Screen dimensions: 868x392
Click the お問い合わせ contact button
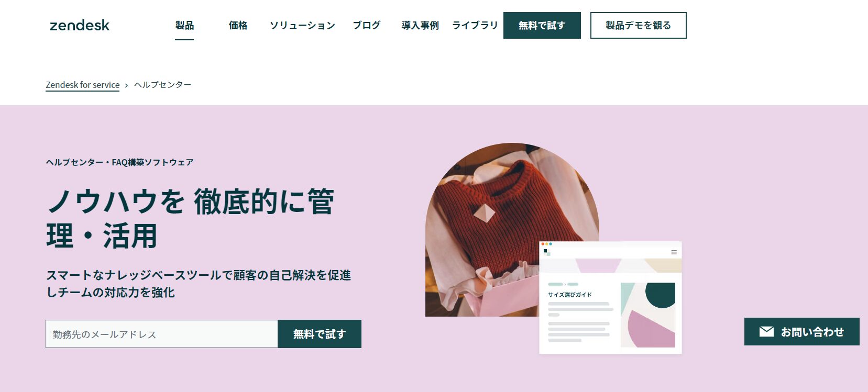pyautogui.click(x=802, y=331)
